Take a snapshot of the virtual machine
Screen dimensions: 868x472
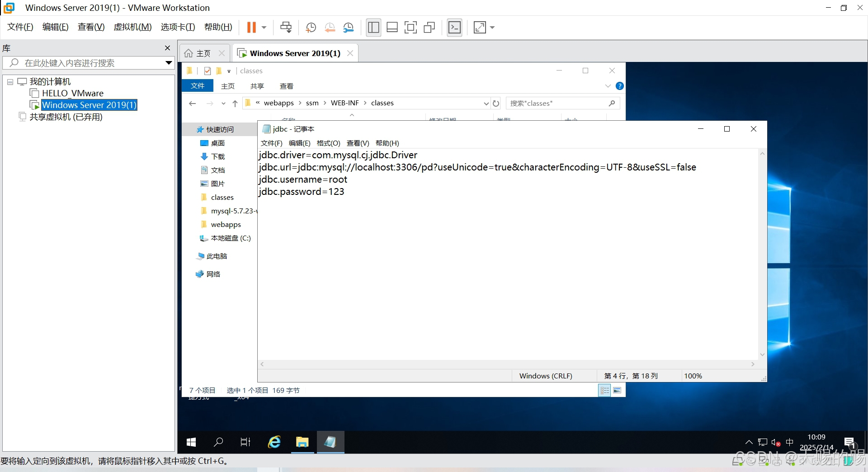click(x=311, y=28)
